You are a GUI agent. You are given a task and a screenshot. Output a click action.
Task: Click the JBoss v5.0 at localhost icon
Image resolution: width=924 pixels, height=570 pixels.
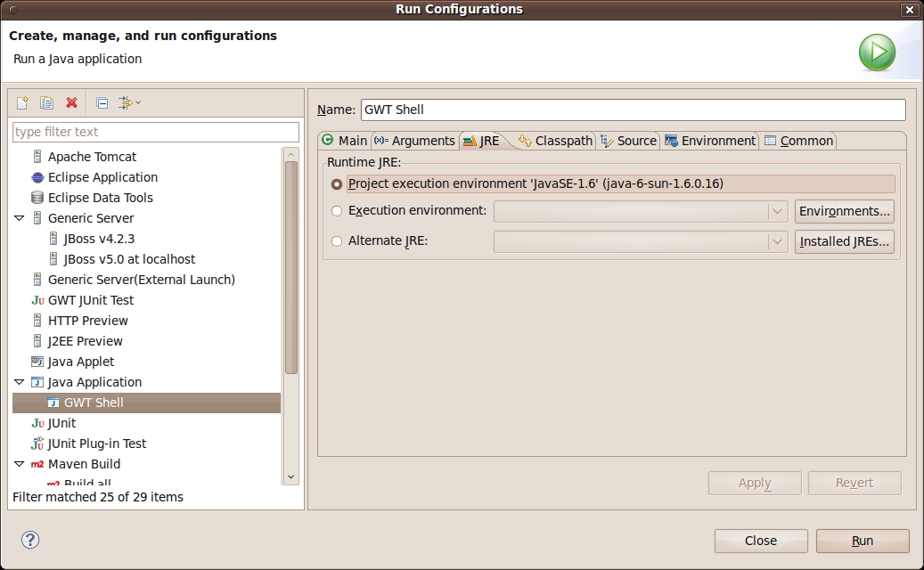coord(53,259)
